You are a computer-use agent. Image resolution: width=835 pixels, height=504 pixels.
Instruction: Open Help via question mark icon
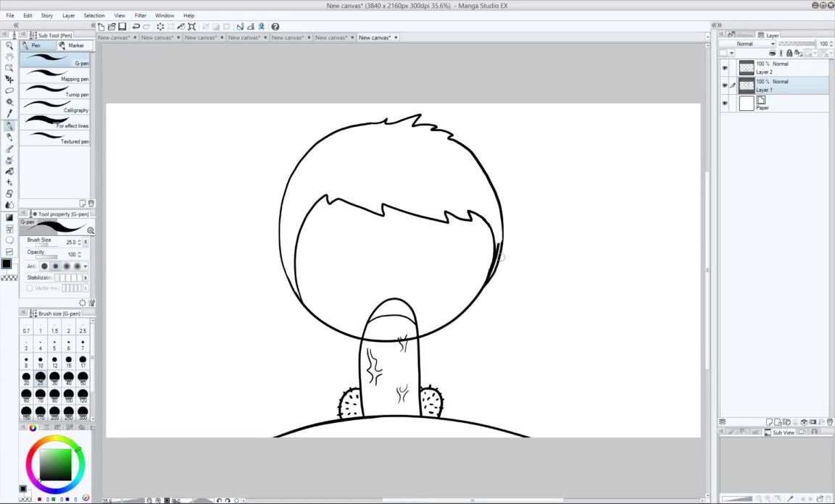275,27
